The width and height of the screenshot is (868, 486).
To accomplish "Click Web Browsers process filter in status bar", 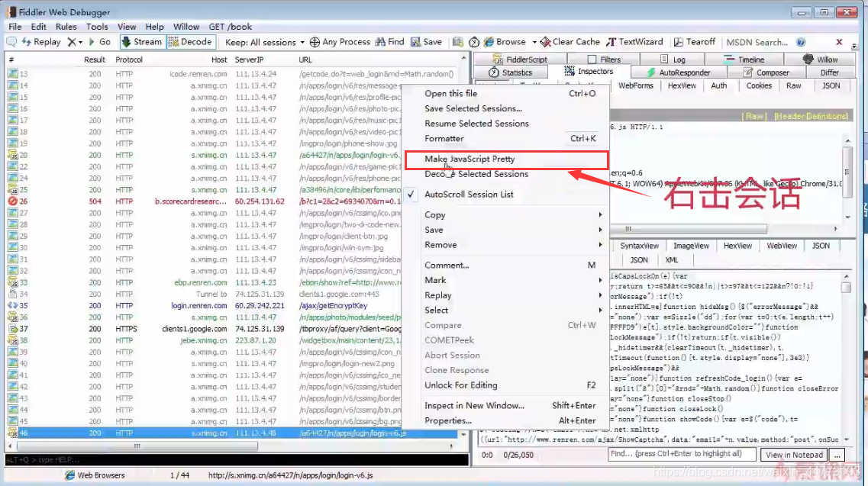I will [95, 475].
